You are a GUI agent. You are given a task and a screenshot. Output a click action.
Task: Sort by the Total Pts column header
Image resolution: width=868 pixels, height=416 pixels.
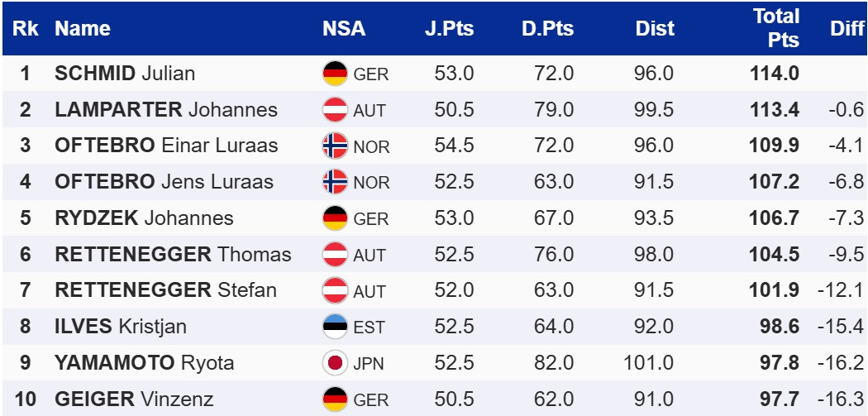(776, 28)
